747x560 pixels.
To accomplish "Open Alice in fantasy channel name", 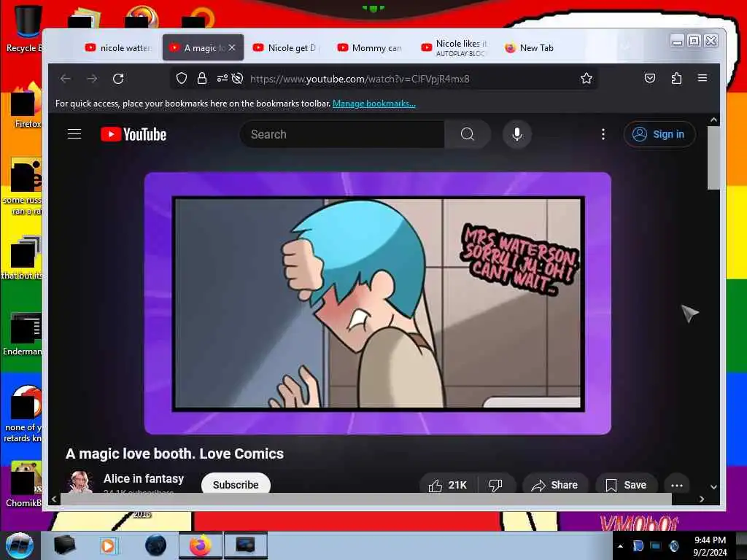I will (144, 478).
